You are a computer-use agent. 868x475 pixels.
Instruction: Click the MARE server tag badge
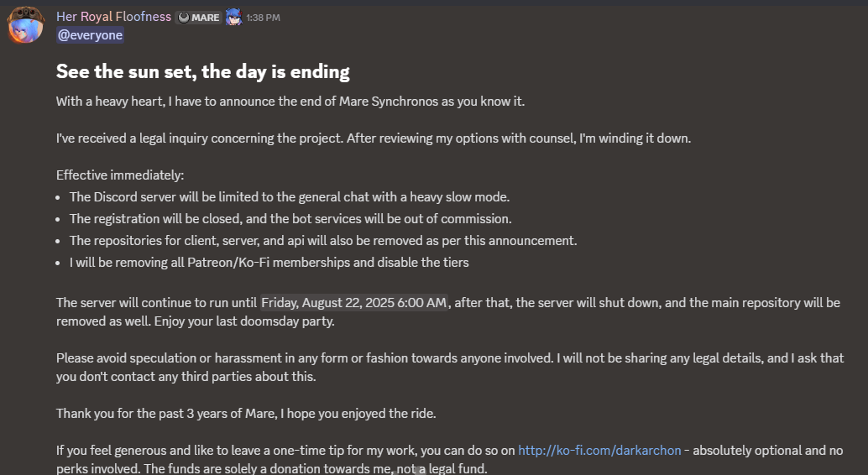point(199,18)
